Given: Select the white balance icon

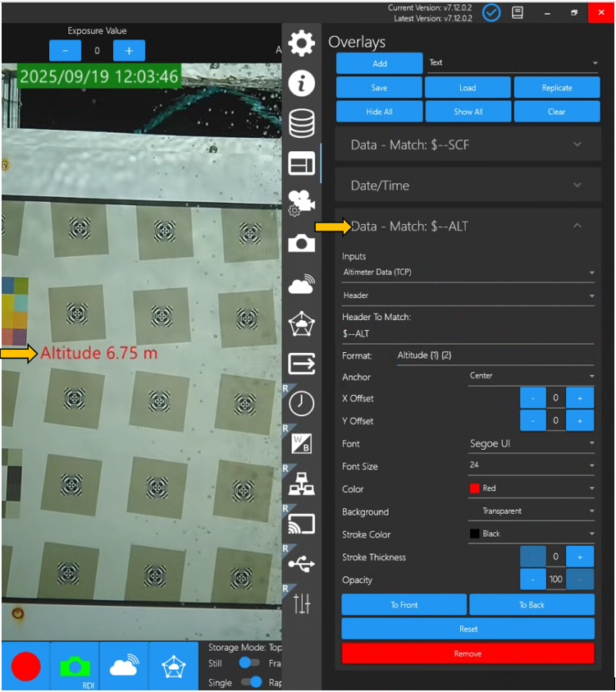Looking at the screenshot, I should (302, 444).
